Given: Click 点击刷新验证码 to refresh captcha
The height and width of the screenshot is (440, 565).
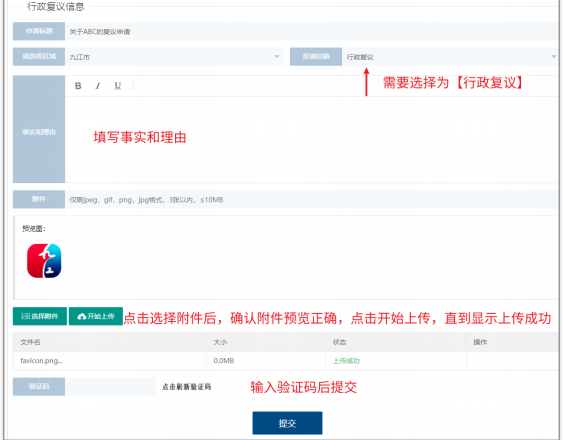Looking at the screenshot, I should point(186,387).
